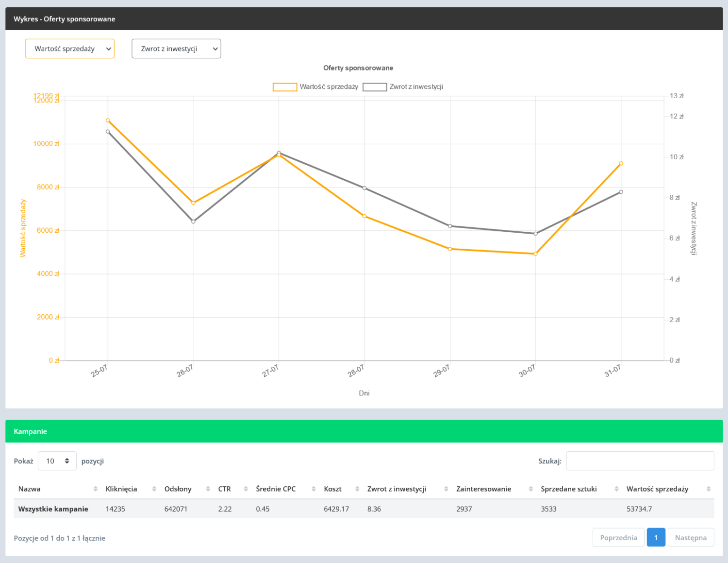Sort by Koszt column arrows
Image resolution: width=728 pixels, height=563 pixels.
tap(357, 489)
